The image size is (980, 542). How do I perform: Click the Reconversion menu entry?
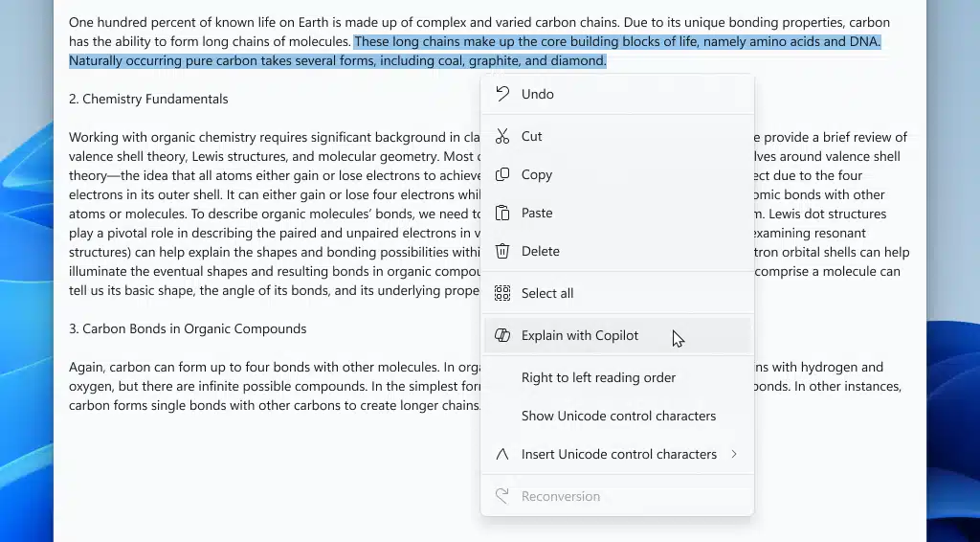pyautogui.click(x=561, y=496)
